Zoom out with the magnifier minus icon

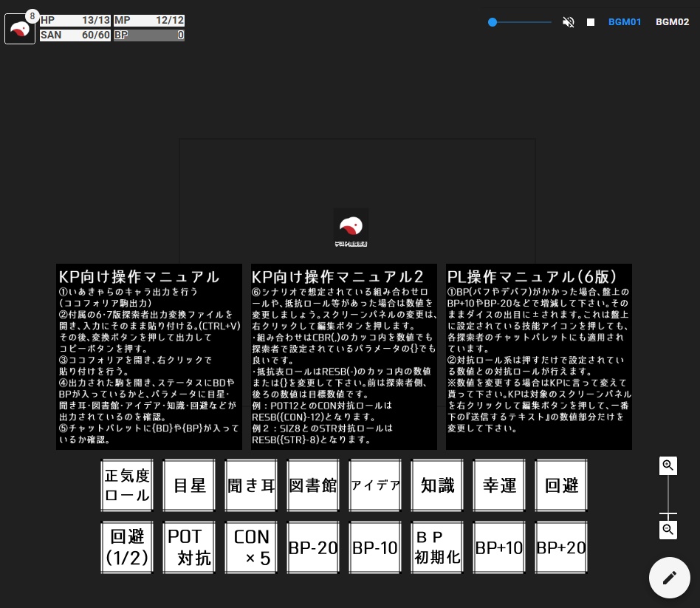point(668,530)
